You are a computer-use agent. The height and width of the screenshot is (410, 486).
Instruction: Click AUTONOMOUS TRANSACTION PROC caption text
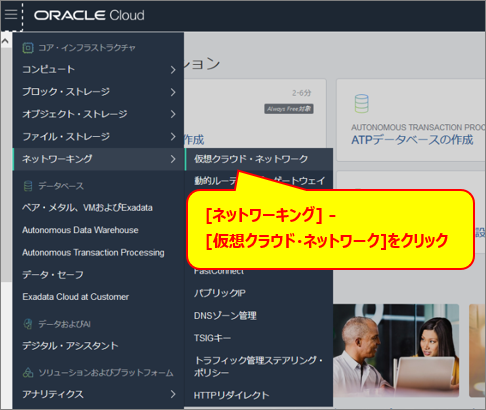[x=418, y=127]
